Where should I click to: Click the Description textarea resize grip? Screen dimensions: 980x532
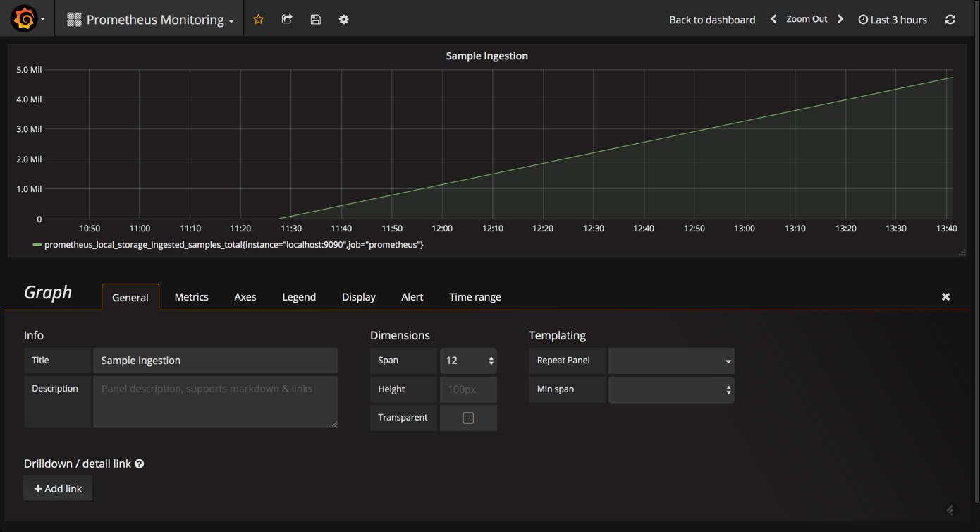click(334, 423)
